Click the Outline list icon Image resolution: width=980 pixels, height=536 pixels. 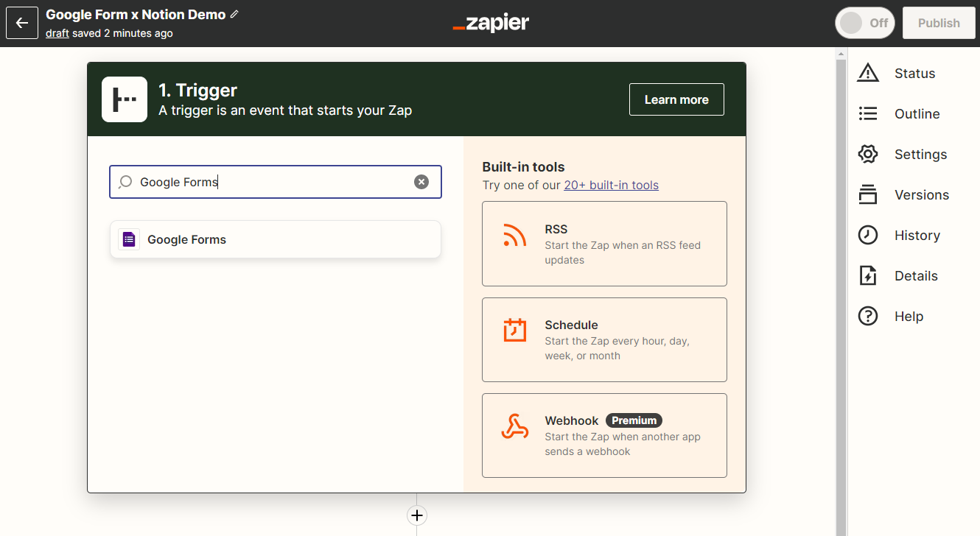868,113
